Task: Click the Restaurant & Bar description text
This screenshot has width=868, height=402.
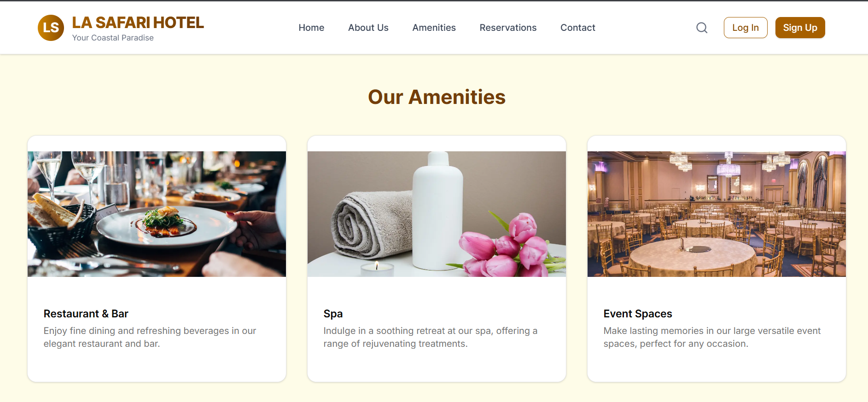Action: pyautogui.click(x=150, y=337)
